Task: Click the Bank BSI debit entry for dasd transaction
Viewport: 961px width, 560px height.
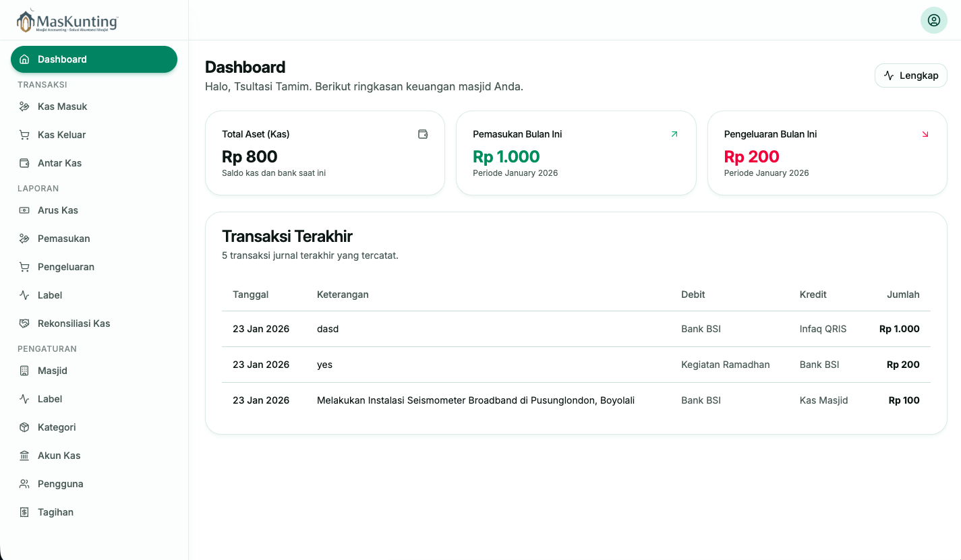Action: coord(700,329)
